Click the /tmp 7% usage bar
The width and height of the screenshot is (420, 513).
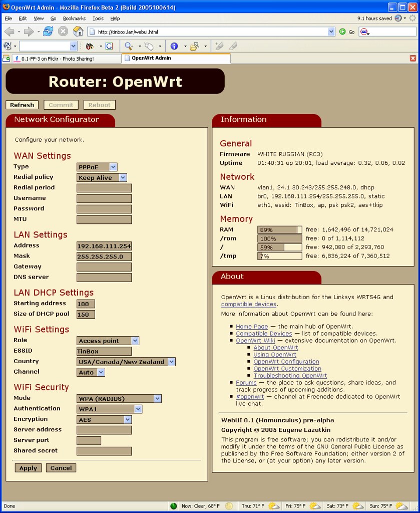(x=280, y=256)
